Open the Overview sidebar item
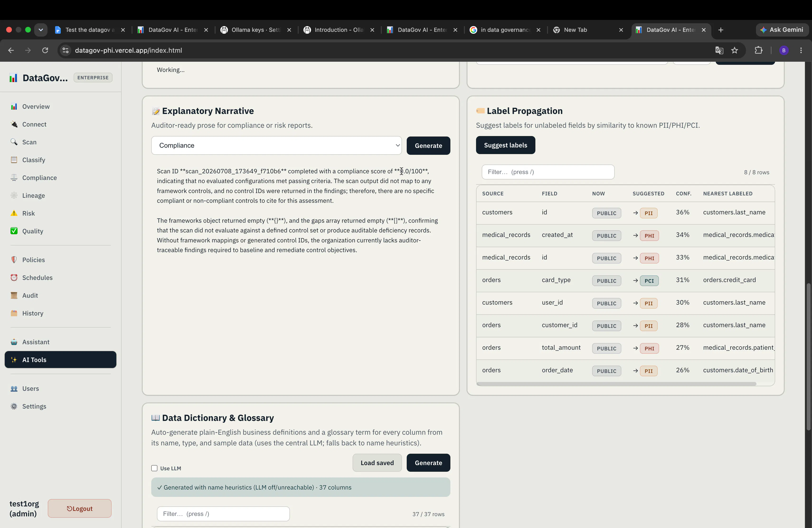 coord(60,106)
